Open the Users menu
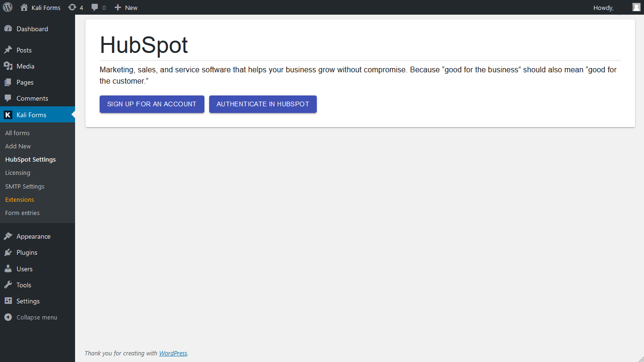644x362 pixels. (25, 269)
